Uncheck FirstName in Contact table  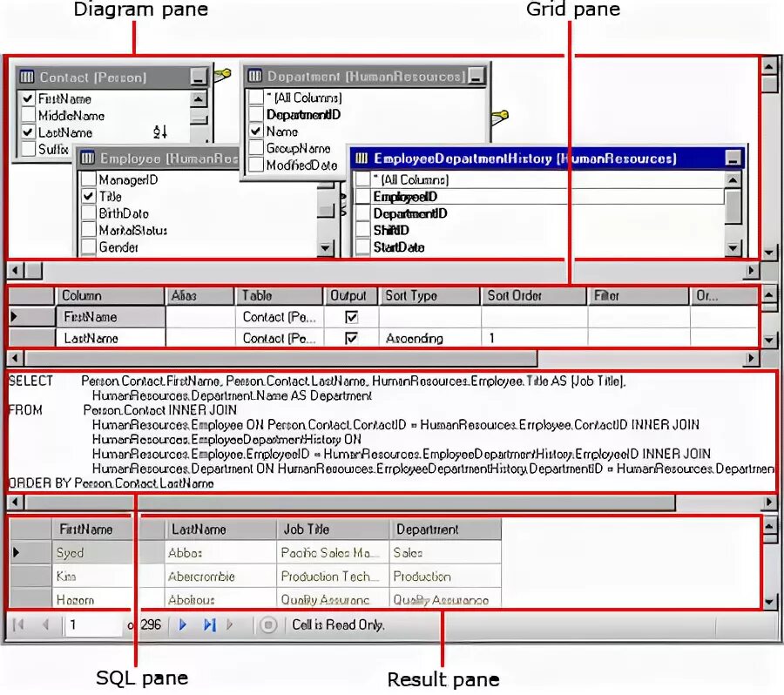(28, 98)
